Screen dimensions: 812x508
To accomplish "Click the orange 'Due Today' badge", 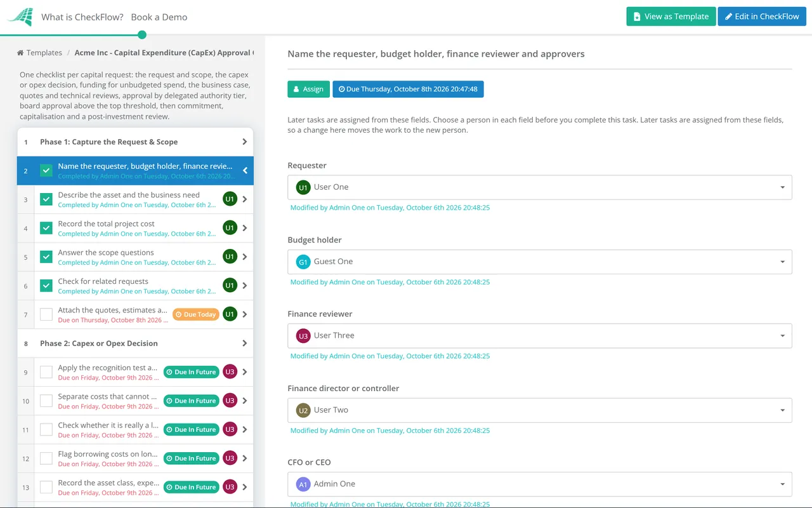I will pyautogui.click(x=196, y=314).
